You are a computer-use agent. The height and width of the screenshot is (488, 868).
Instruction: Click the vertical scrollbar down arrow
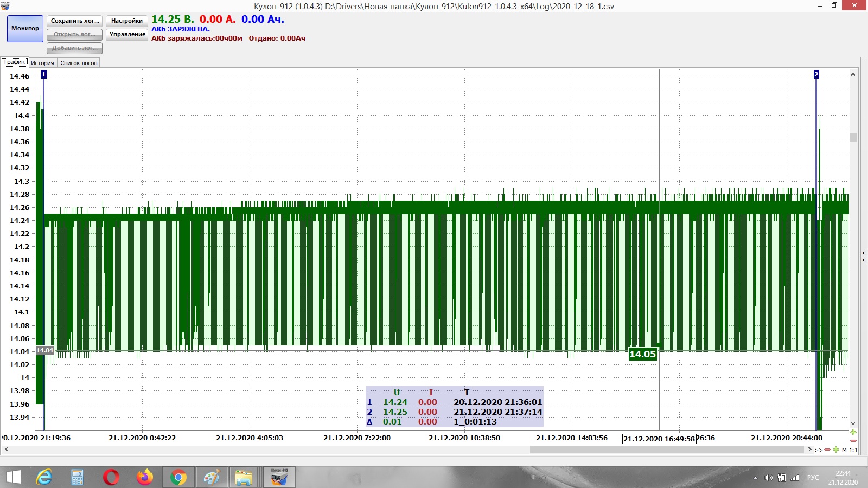click(853, 423)
